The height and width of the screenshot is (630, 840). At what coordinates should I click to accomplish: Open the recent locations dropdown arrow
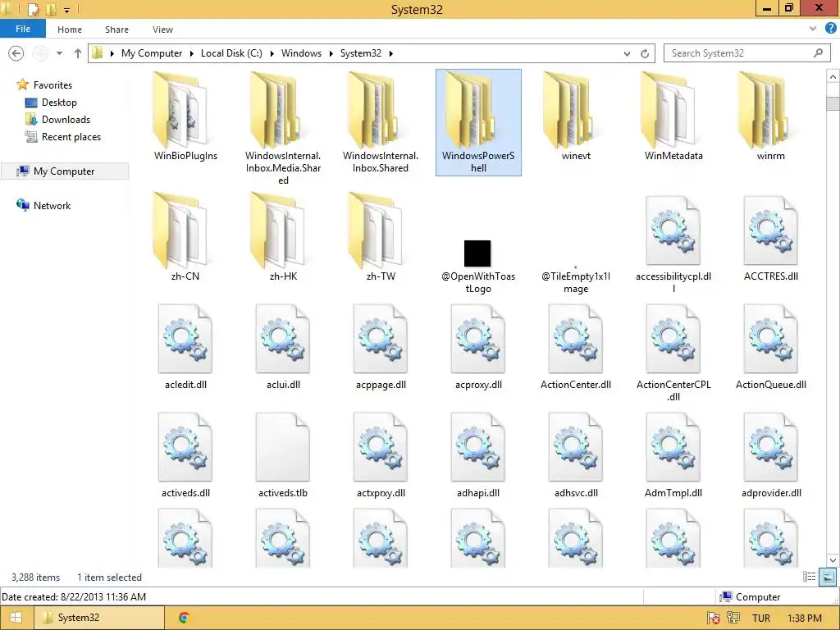pyautogui.click(x=59, y=53)
